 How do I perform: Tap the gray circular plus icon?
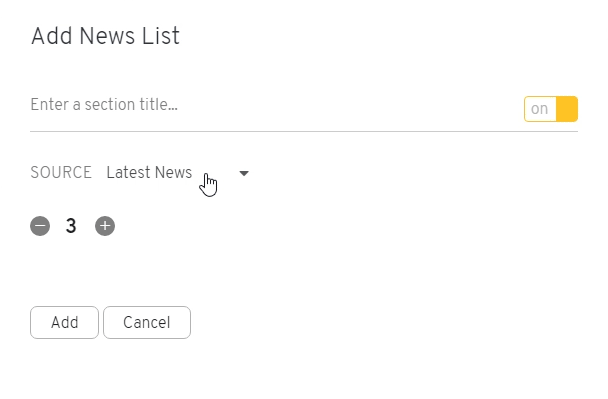[x=105, y=226]
